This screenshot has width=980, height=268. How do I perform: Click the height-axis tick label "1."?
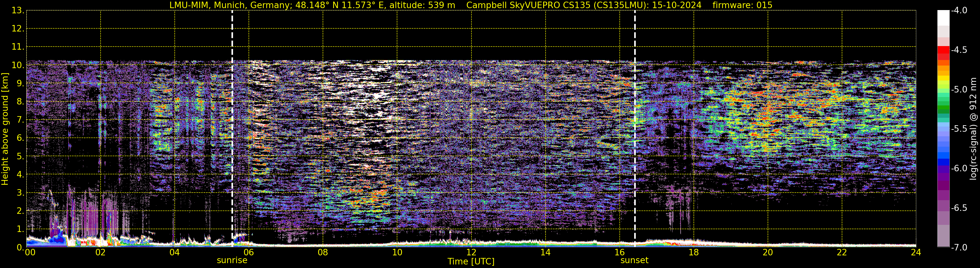(20, 229)
